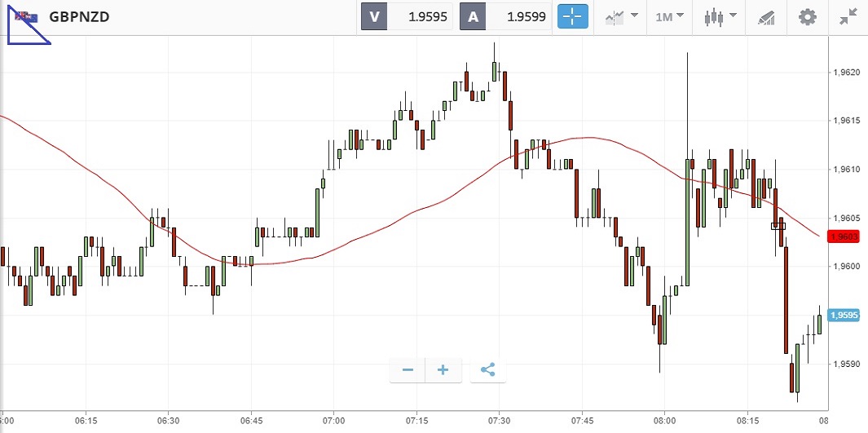The image size is (868, 433).
Task: Share the chart via share icon
Action: tap(487, 370)
